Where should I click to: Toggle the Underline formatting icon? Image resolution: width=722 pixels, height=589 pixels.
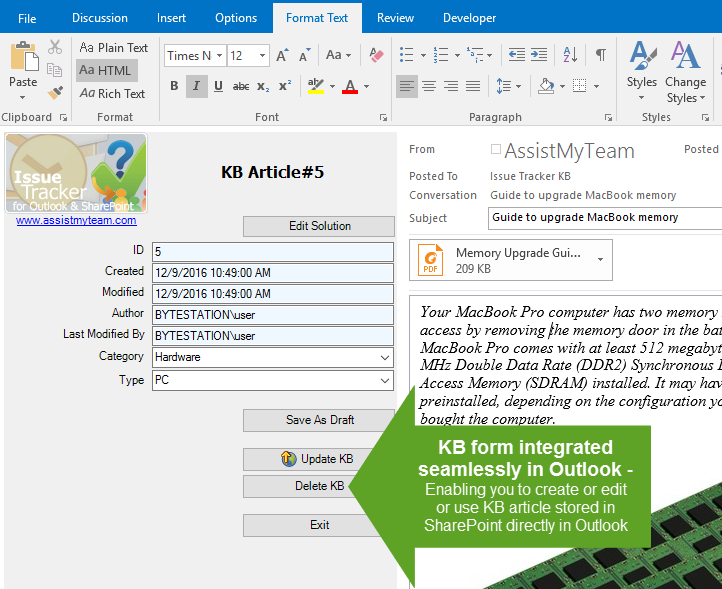(218, 87)
